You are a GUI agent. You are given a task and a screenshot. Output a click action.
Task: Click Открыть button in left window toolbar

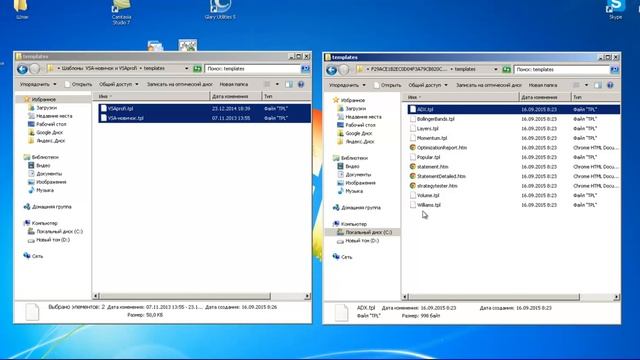(78, 84)
